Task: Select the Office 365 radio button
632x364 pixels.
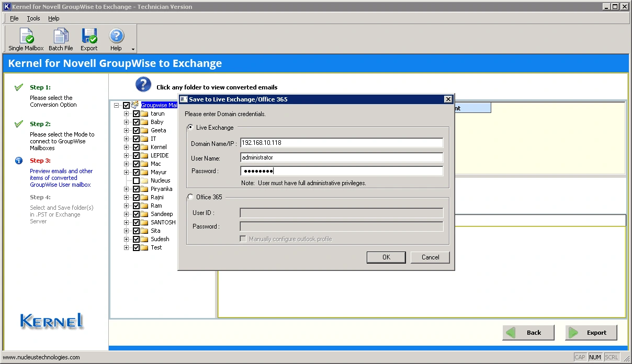Action: pos(190,197)
